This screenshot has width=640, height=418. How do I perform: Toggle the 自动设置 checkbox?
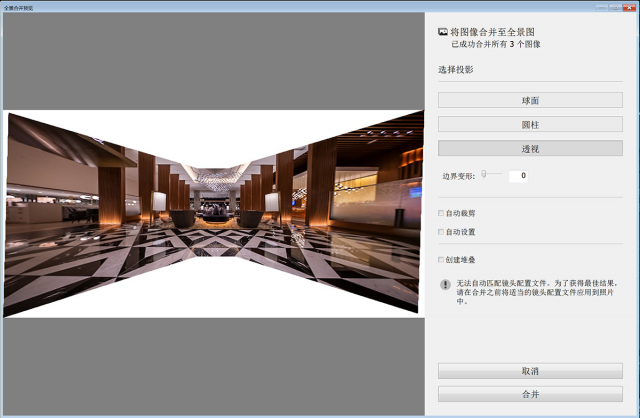pos(442,232)
